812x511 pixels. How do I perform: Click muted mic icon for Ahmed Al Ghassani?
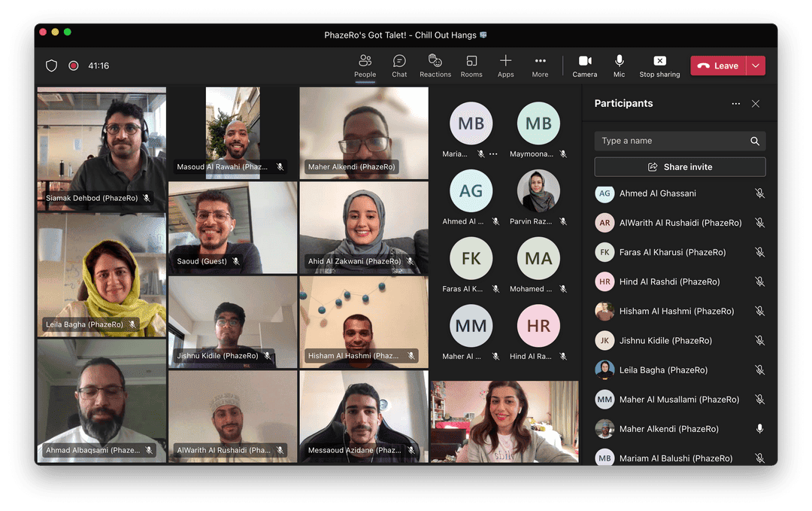pyautogui.click(x=759, y=193)
